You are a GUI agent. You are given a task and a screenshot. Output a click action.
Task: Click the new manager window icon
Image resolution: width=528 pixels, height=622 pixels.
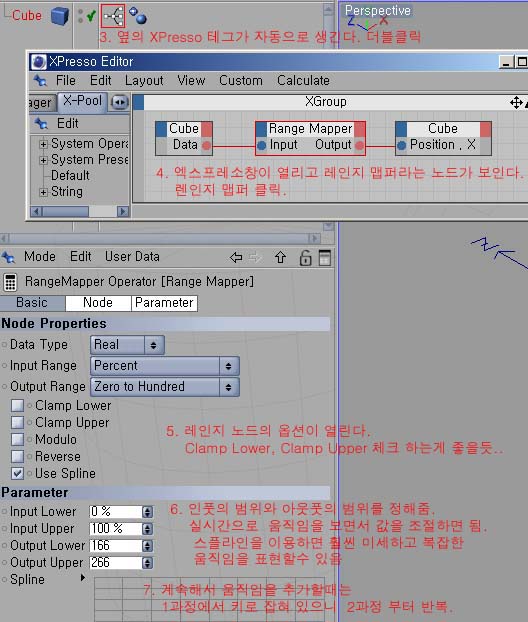(x=325, y=257)
